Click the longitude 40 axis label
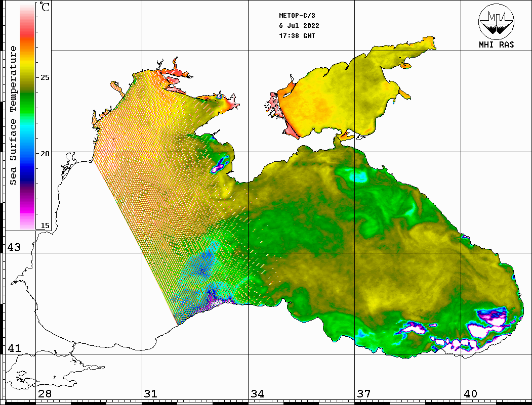The width and height of the screenshot is (532, 405). coord(470,394)
